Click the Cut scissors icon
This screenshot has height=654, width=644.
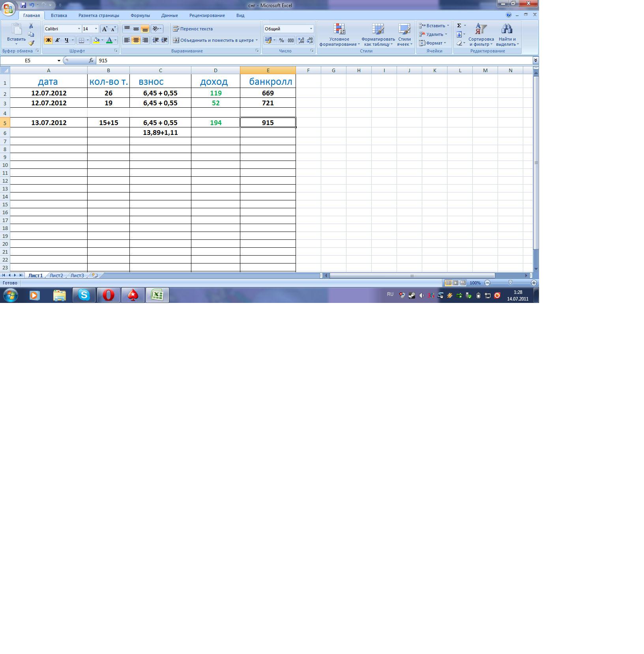[x=31, y=26]
